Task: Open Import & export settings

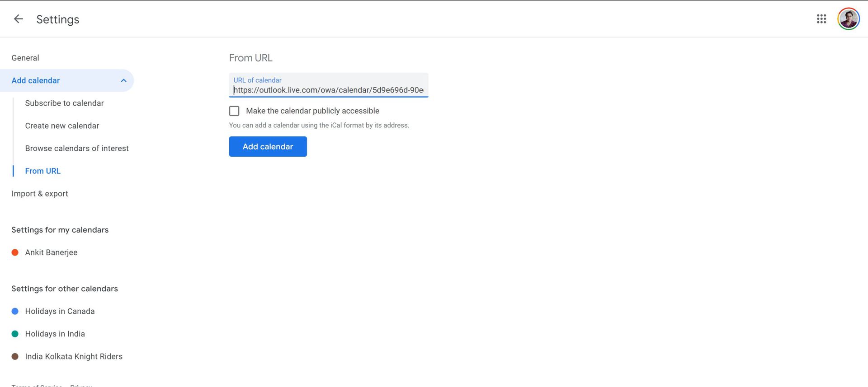Action: tap(40, 194)
